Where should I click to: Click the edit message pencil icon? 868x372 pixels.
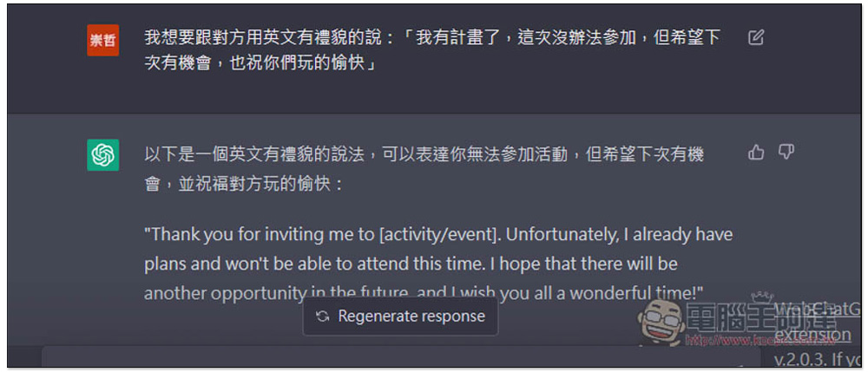coord(756,37)
